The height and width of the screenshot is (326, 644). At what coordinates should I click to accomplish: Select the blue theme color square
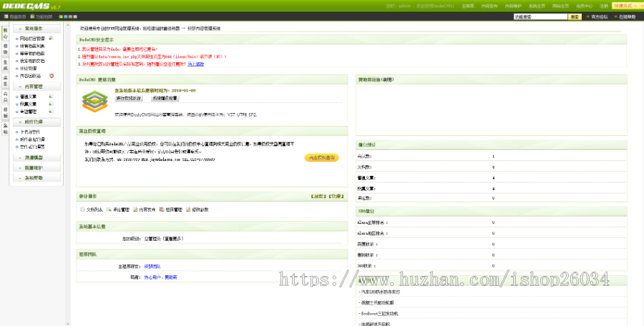coord(66,17)
